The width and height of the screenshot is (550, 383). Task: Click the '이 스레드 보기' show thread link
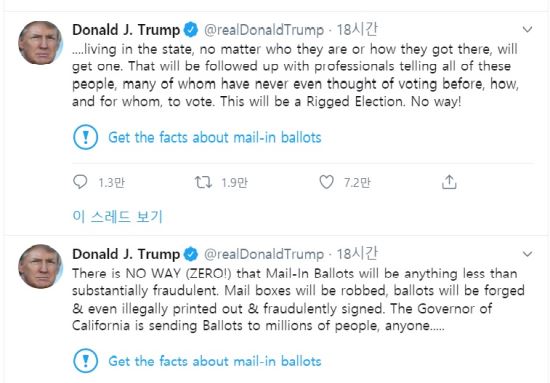tap(118, 217)
